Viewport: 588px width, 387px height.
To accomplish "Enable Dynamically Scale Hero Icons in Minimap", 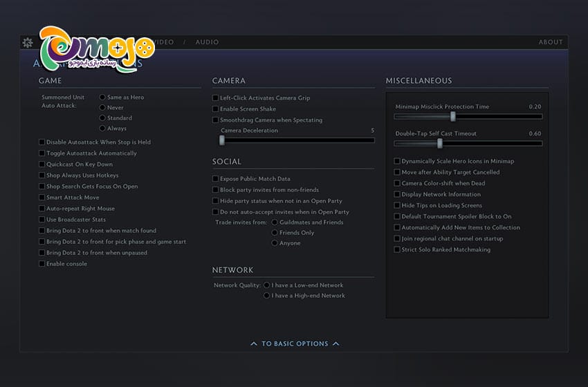I will (397, 161).
